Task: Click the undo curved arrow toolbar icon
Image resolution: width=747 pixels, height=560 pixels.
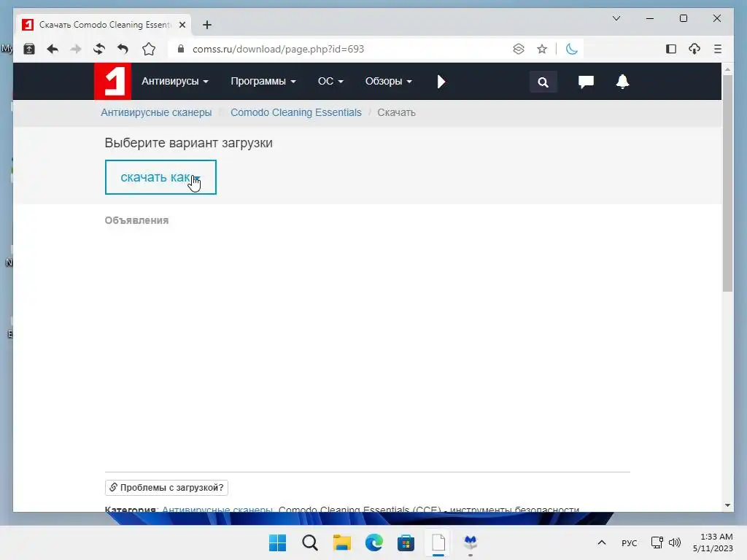Action: click(x=123, y=49)
